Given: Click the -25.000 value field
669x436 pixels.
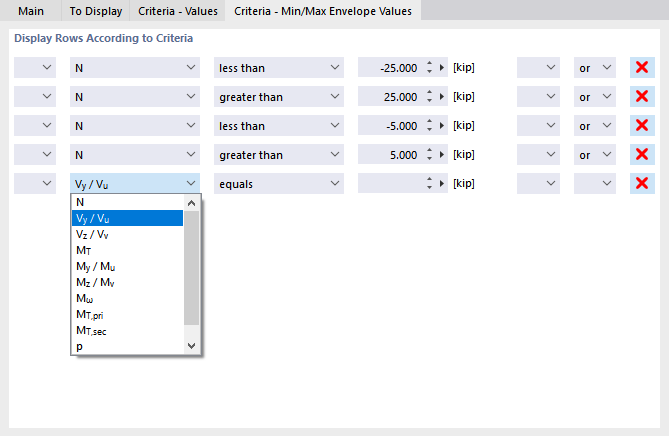Looking at the screenshot, I should pyautogui.click(x=390, y=67).
